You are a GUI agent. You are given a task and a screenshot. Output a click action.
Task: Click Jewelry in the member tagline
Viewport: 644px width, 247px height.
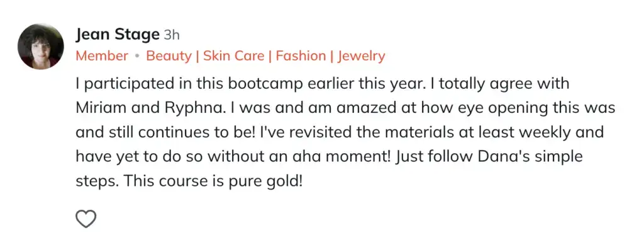point(362,56)
